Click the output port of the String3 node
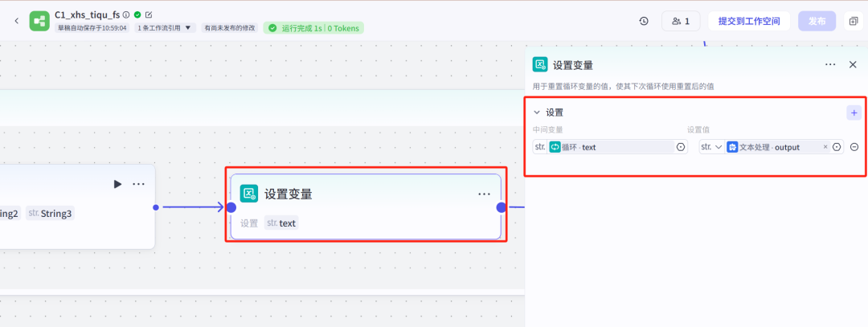 (156, 207)
